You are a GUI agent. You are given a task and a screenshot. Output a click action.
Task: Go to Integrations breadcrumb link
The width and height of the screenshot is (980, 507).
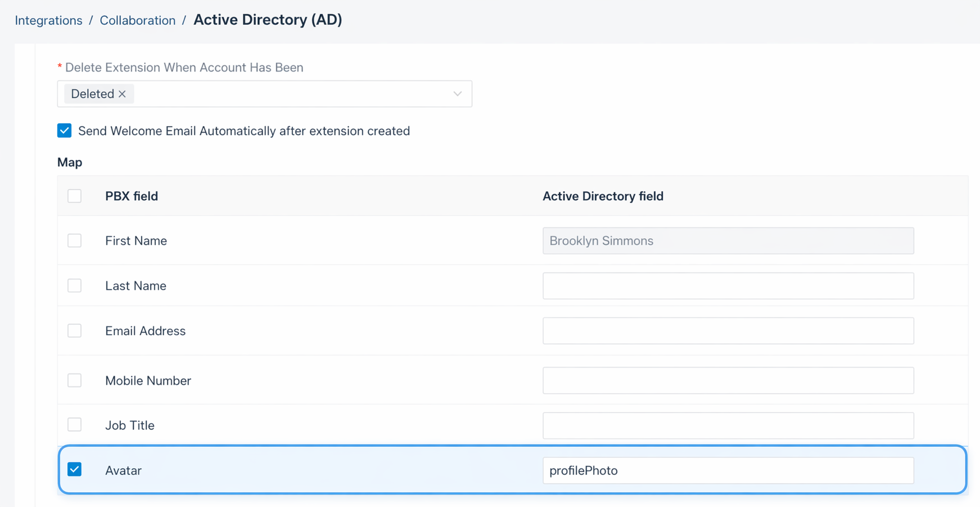tap(48, 20)
